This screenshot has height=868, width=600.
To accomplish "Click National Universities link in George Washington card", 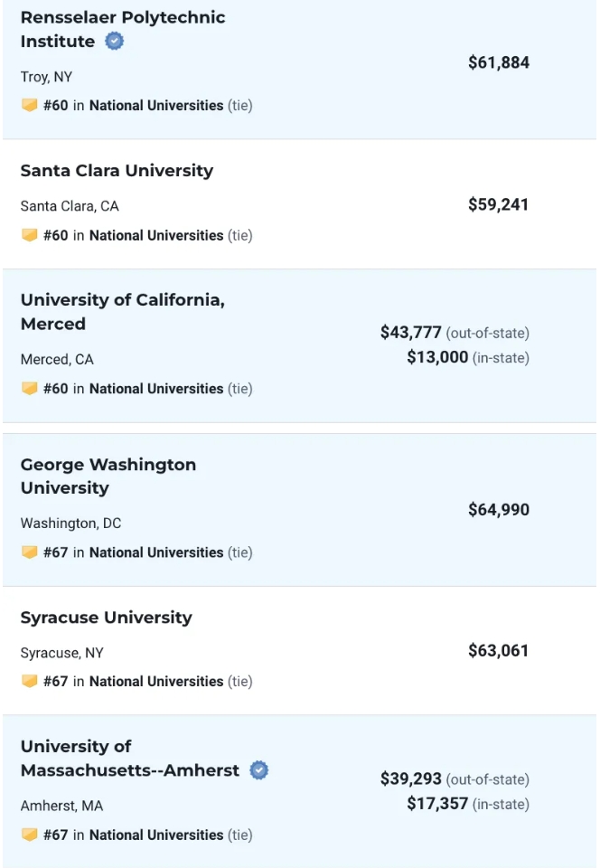I will point(155,552).
